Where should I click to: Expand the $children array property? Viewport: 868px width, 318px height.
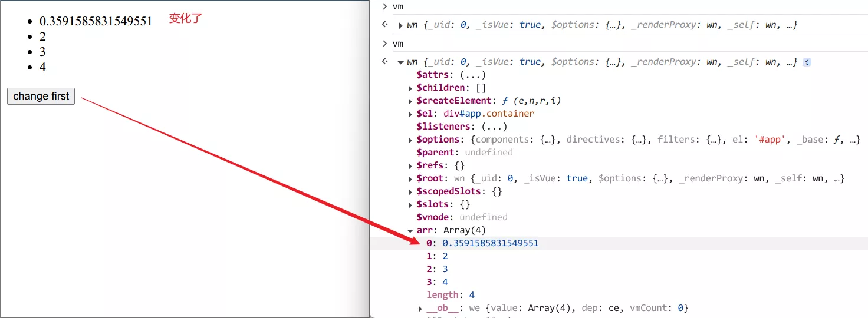pos(410,88)
